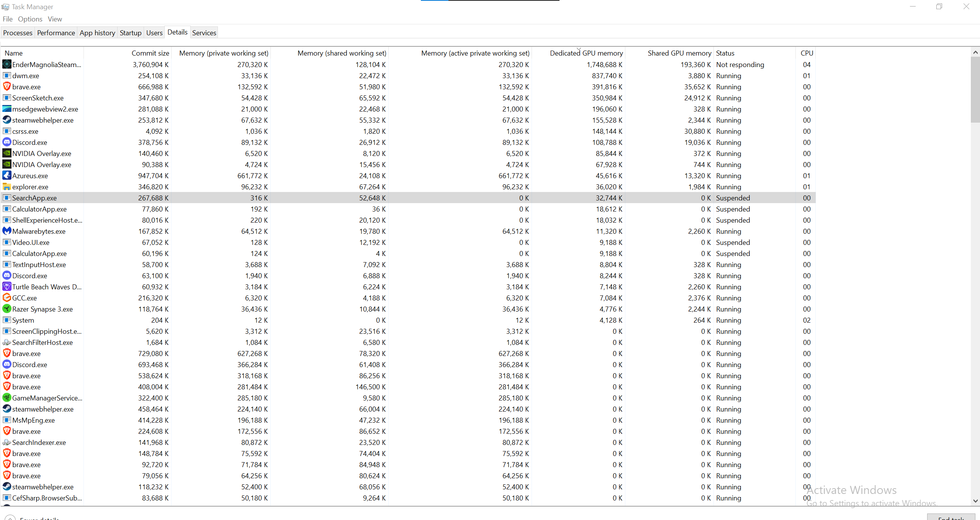980x520 pixels.
Task: Open the View menu
Action: click(55, 19)
